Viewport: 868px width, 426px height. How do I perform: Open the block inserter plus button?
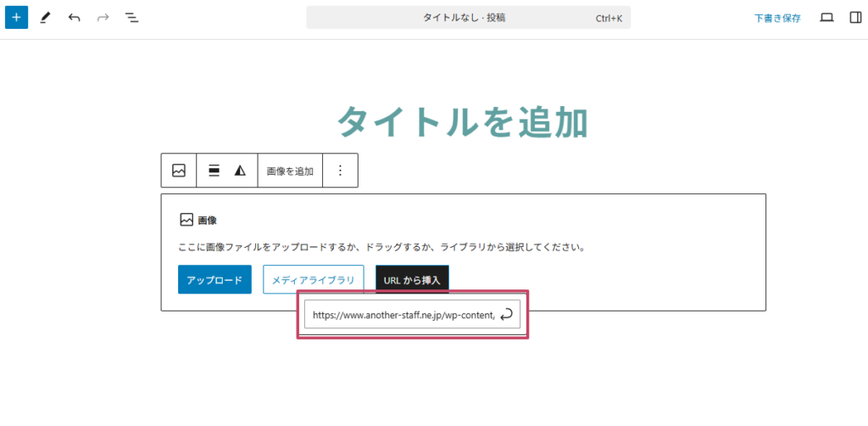16,17
